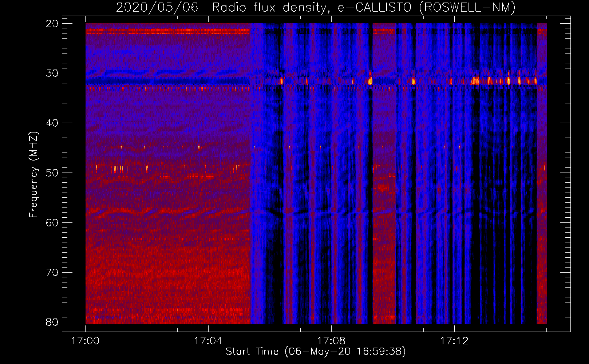Click the 'Start Time (06-May-20 16:59:38)' label
The image size is (589, 364).
point(316,352)
